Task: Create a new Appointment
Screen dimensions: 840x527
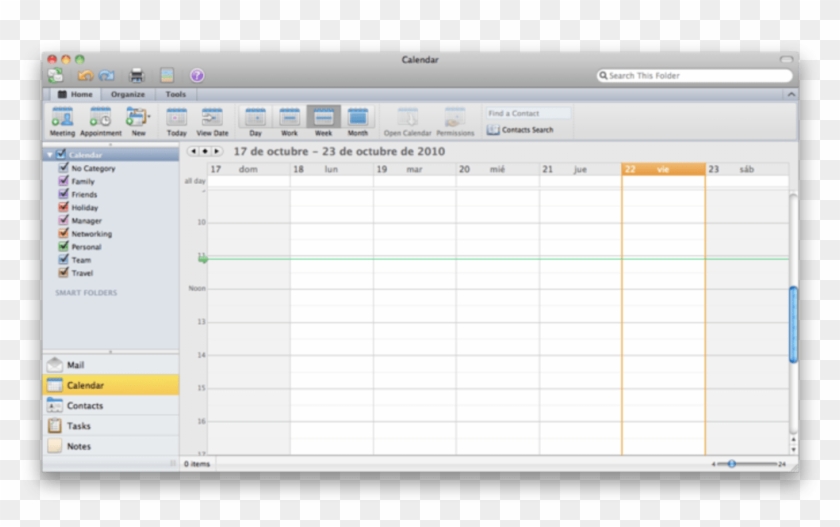Action: point(101,121)
